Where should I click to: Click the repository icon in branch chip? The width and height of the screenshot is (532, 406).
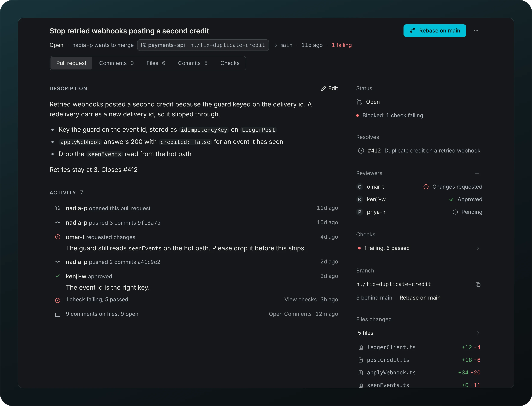pos(144,45)
